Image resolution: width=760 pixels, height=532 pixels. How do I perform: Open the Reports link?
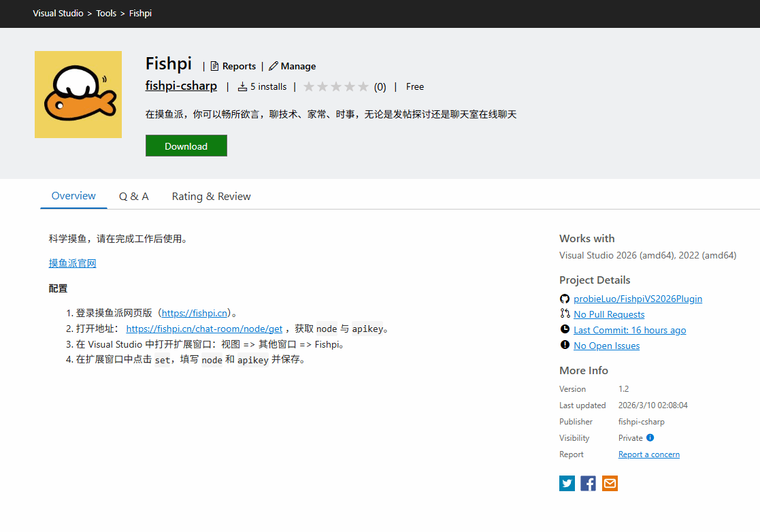233,66
